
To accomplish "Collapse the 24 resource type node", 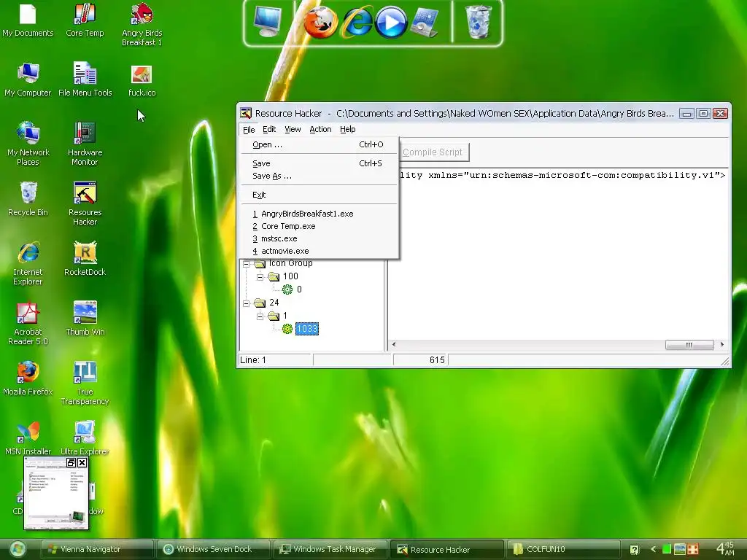I will coord(247,303).
